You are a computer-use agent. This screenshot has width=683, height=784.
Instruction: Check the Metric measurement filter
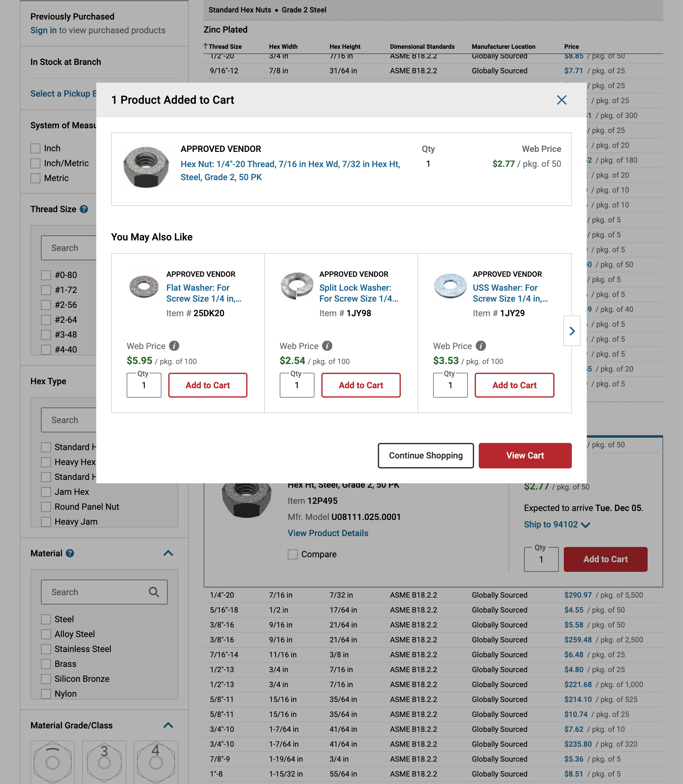click(x=35, y=178)
